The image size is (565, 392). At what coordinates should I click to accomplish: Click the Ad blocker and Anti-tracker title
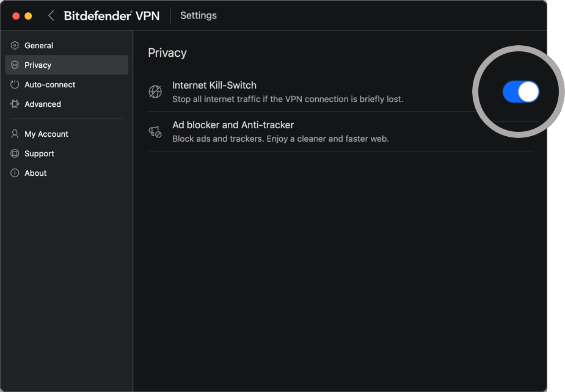pos(233,125)
